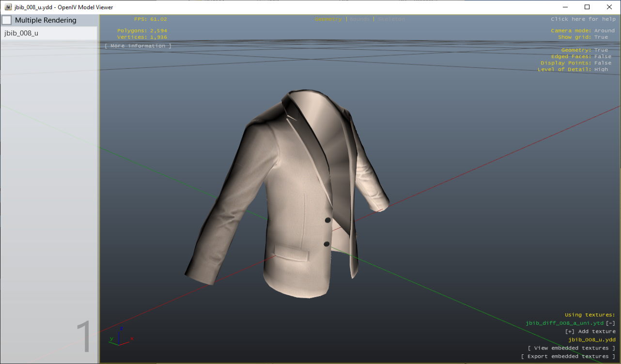This screenshot has width=621, height=364.
Task: Click View embedded textures
Action: point(571,348)
